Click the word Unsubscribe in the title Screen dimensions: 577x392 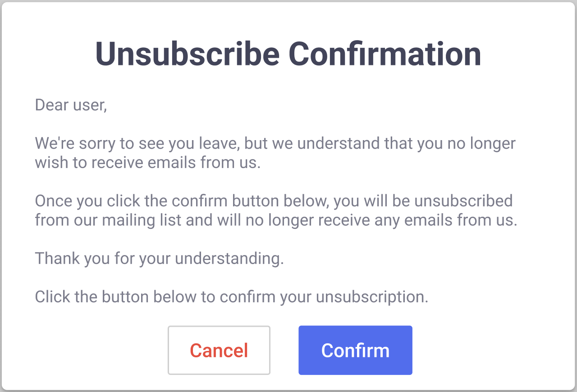click(x=187, y=54)
